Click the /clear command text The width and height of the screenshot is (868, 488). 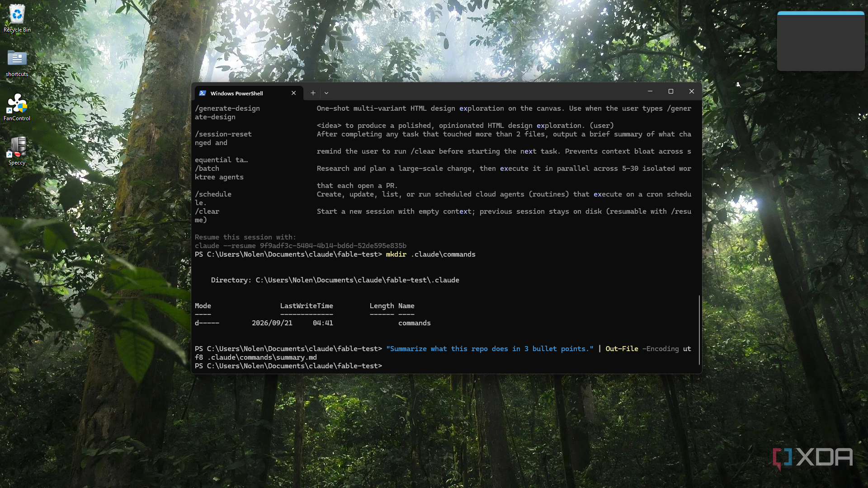[x=207, y=211]
